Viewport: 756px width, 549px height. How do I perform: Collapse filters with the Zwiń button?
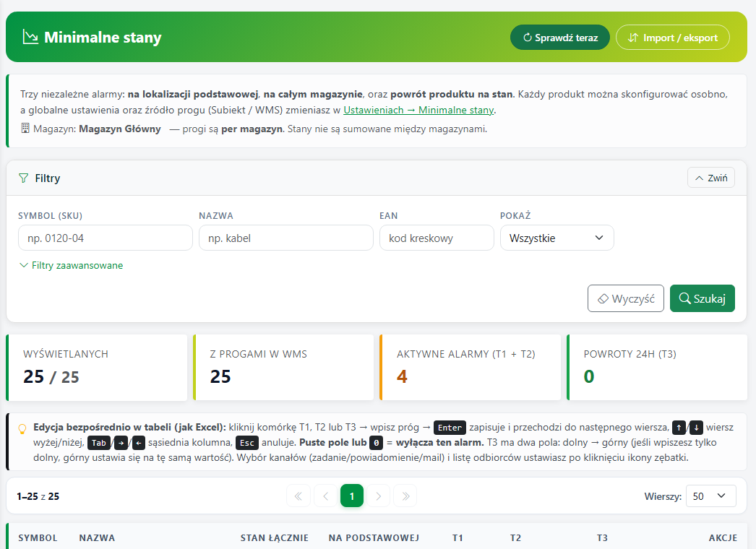(x=710, y=178)
